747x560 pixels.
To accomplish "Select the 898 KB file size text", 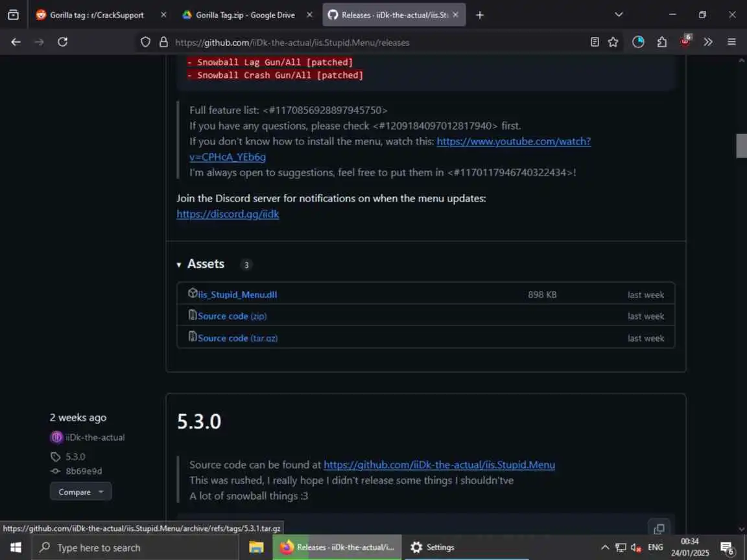I will pyautogui.click(x=542, y=295).
